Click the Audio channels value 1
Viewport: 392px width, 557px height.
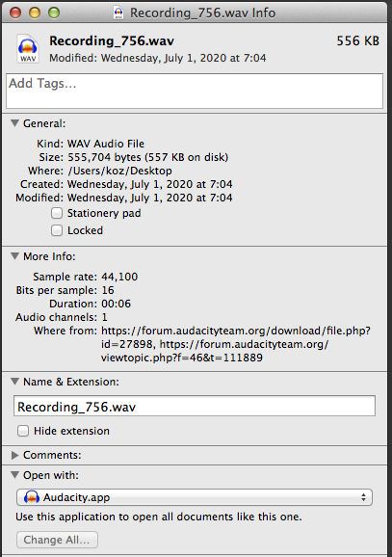pos(104,317)
